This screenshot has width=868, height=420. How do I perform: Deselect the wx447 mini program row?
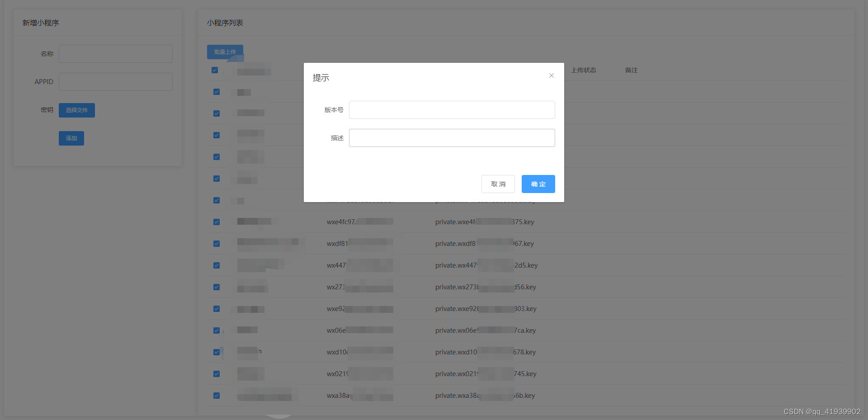tap(217, 265)
